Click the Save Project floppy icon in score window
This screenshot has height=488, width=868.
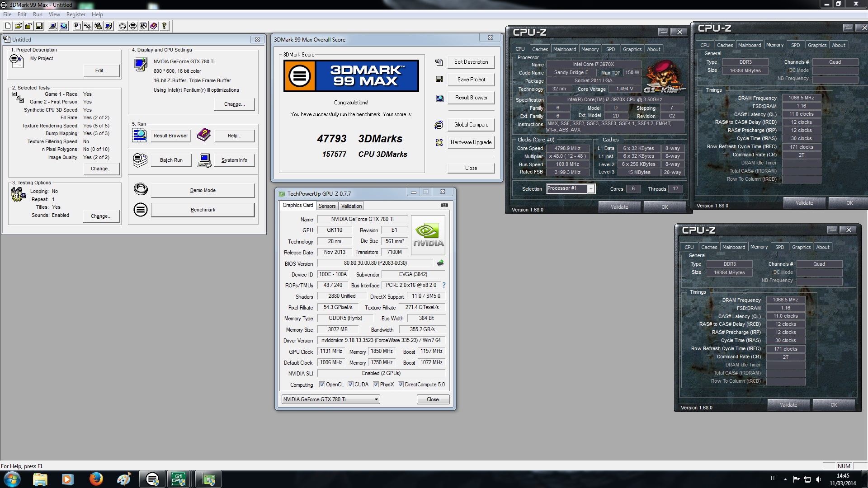point(439,80)
